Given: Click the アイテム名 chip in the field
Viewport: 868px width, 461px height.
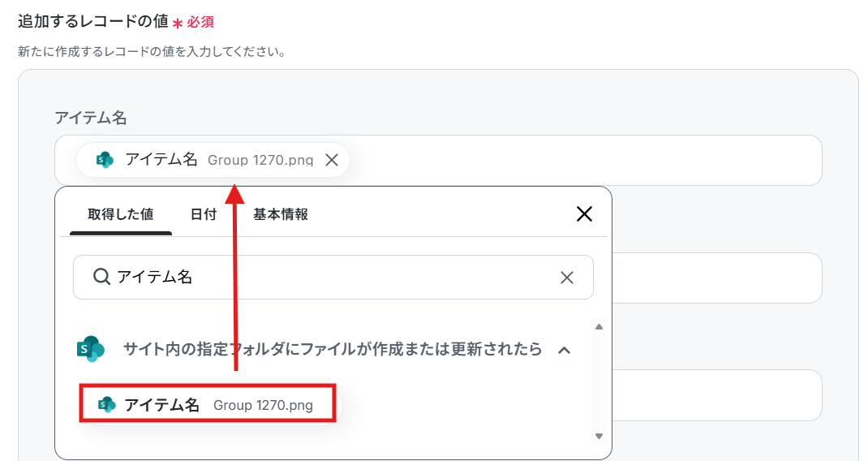Looking at the screenshot, I should point(213,160).
